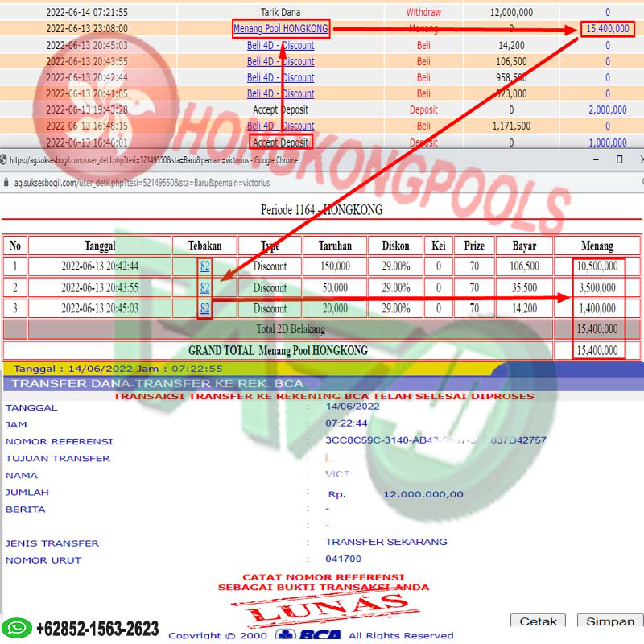Click nomor urut 041700
644x644 pixels.
click(344, 559)
